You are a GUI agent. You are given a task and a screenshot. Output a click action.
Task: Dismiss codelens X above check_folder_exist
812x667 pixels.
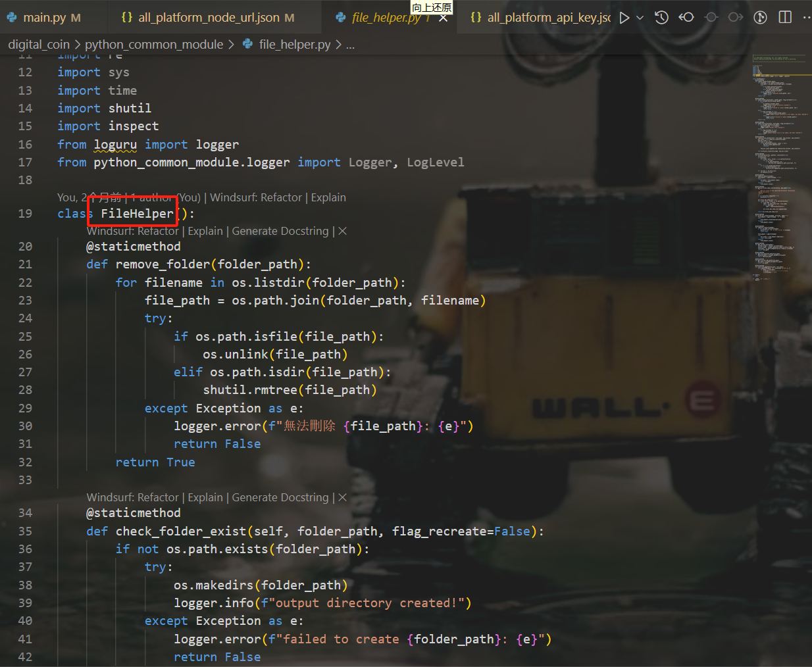coord(342,497)
